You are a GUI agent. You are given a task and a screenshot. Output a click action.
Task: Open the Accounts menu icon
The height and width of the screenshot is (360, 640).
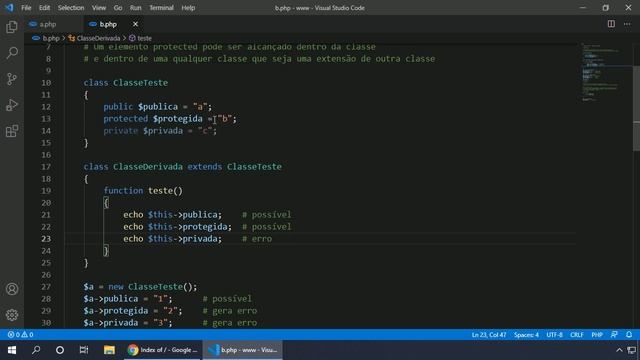click(x=12, y=289)
